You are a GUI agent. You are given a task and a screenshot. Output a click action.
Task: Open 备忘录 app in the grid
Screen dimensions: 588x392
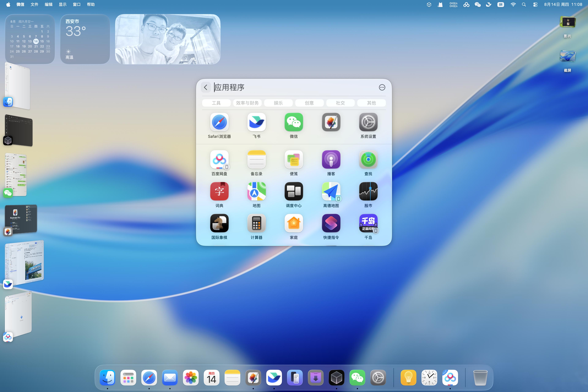[x=256, y=160]
